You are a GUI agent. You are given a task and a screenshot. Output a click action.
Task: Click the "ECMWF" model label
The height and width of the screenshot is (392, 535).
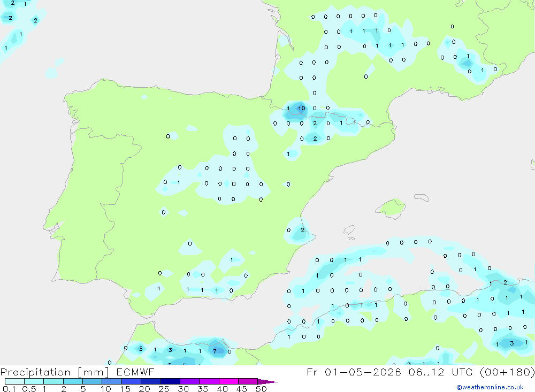135,372
